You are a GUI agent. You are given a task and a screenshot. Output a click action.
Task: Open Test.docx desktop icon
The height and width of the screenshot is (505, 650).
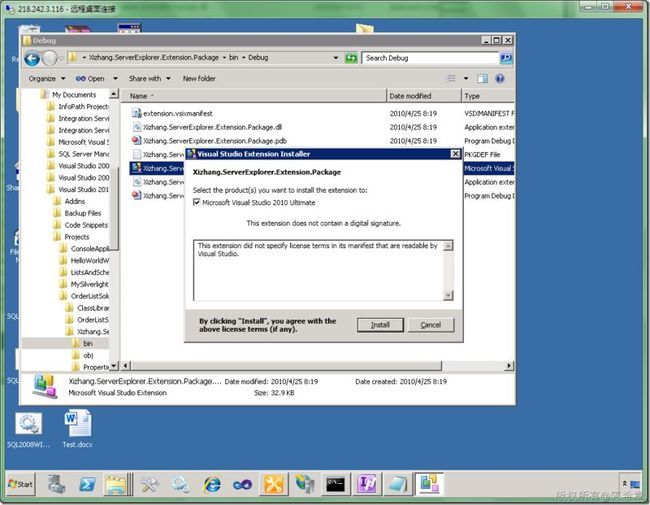coord(78,429)
